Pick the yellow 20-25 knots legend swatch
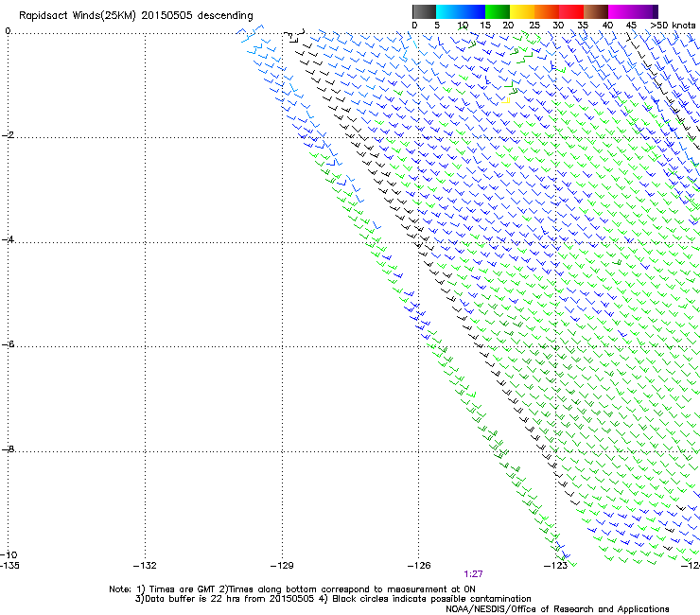The image size is (700, 615). [x=522, y=11]
